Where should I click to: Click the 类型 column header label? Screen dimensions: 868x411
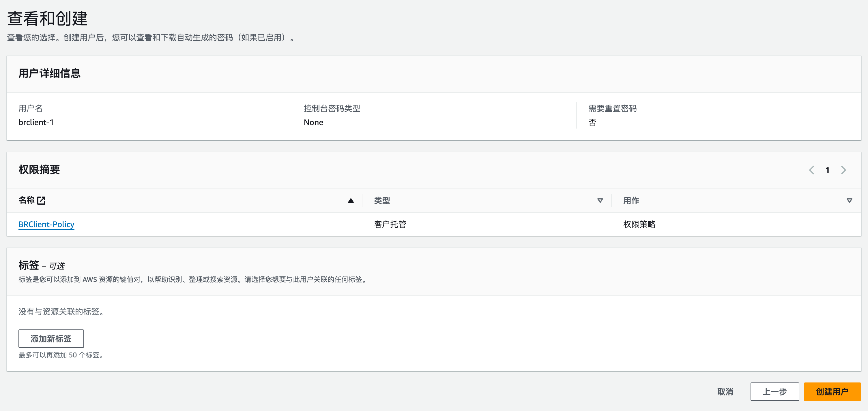pos(382,201)
